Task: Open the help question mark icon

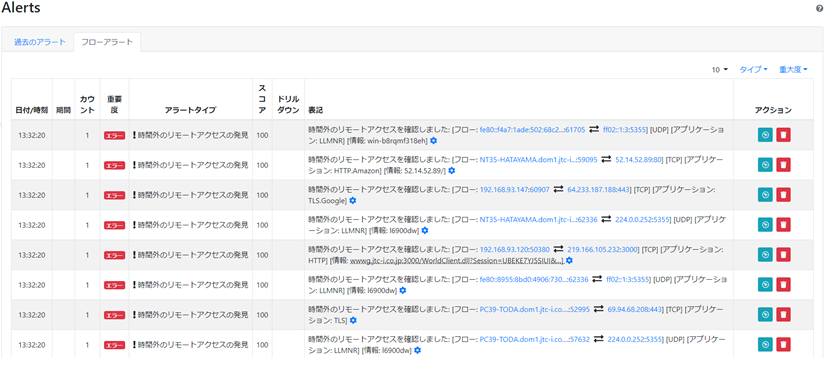Action: pos(819,9)
